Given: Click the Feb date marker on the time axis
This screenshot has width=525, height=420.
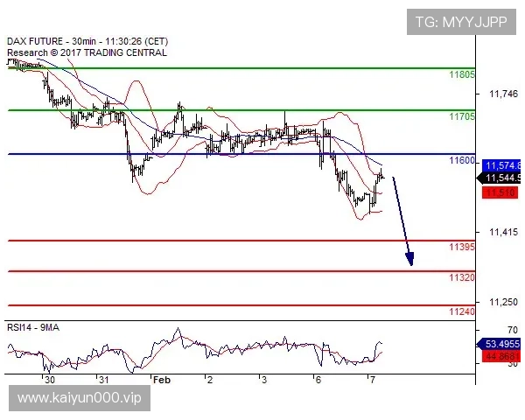Looking at the screenshot, I should [160, 381].
